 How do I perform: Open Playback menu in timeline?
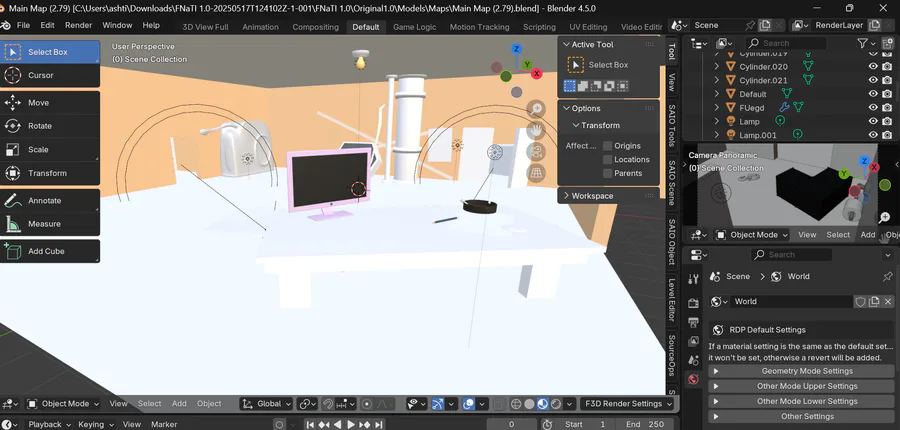point(49,425)
